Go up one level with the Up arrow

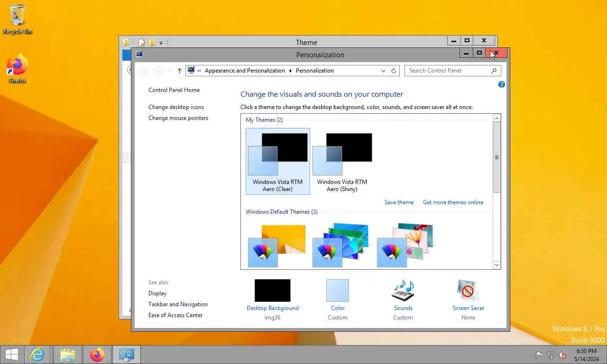(179, 71)
